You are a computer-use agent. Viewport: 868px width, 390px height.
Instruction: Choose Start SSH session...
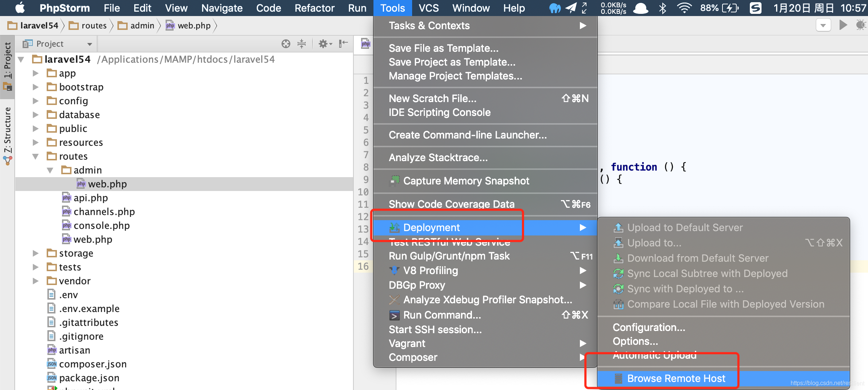coord(485,329)
